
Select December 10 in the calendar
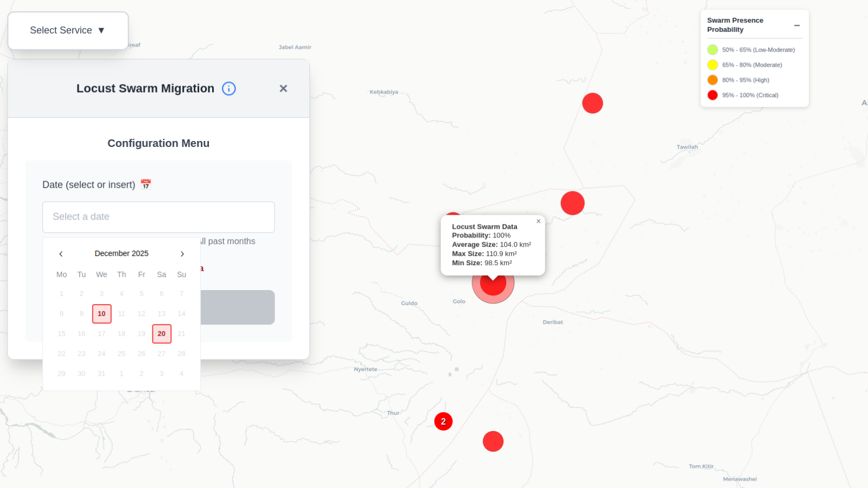click(101, 314)
